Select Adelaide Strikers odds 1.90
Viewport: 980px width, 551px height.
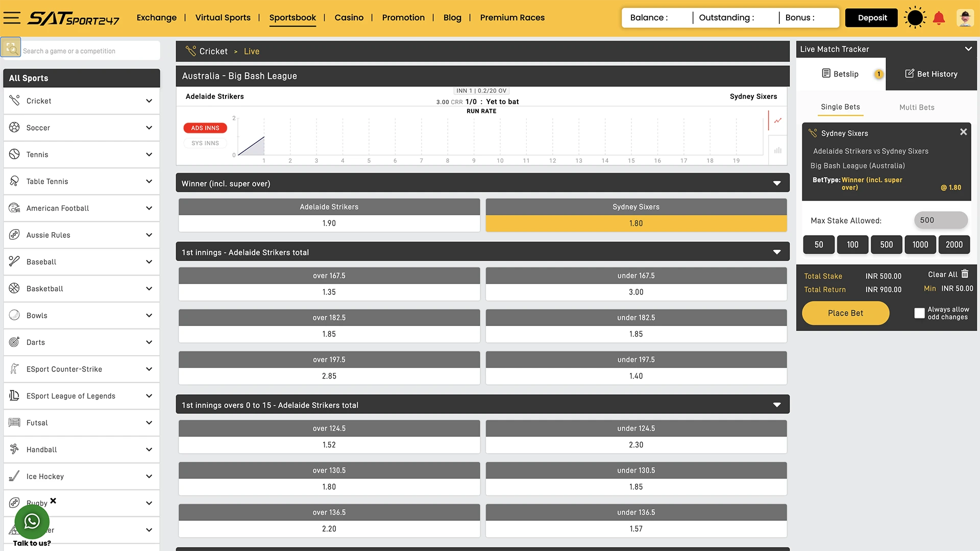pyautogui.click(x=329, y=223)
